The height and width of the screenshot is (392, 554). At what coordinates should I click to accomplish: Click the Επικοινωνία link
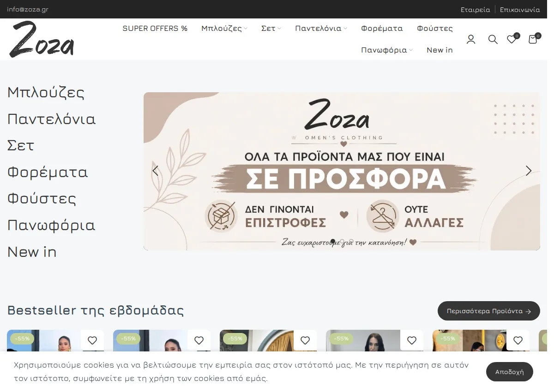520,9
